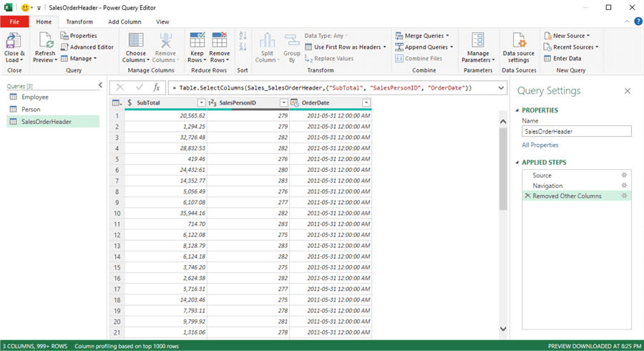Click the Close & Load icon
The image size is (644, 351).
tap(14, 42)
